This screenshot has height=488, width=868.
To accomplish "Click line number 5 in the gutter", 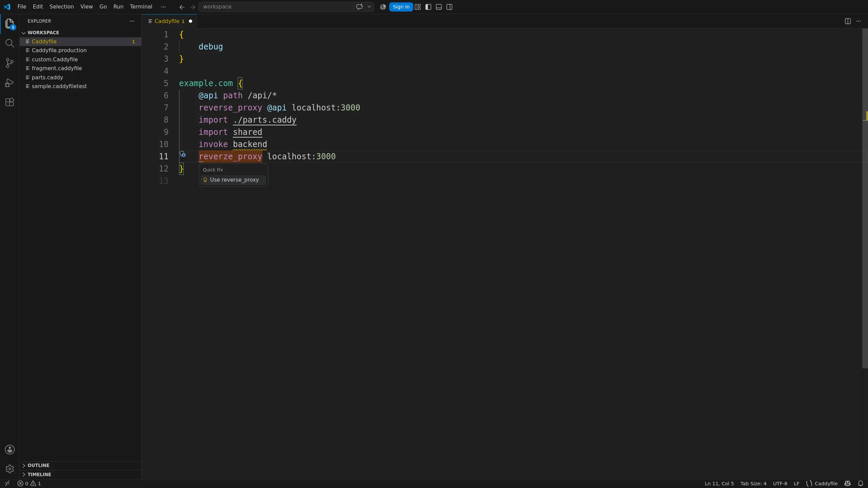I will point(166,83).
